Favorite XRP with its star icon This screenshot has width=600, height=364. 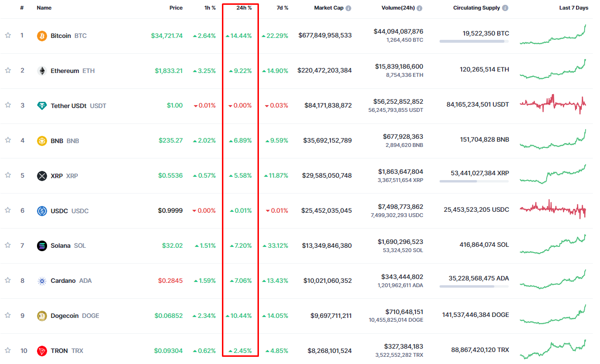click(8, 175)
